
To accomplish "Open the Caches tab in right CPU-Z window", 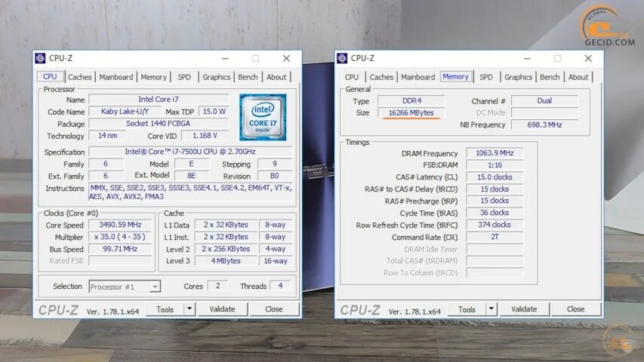I will [381, 77].
